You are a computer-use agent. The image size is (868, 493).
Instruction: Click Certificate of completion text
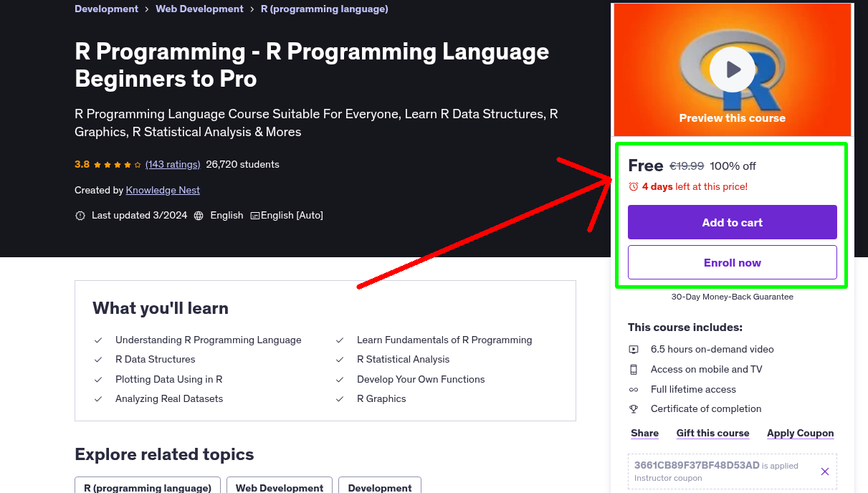coord(706,408)
